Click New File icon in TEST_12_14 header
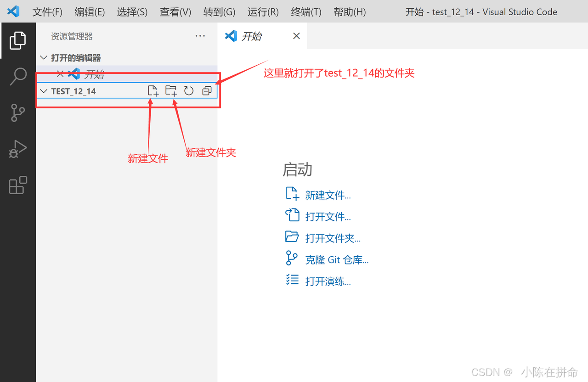This screenshot has height=382, width=588. click(153, 91)
